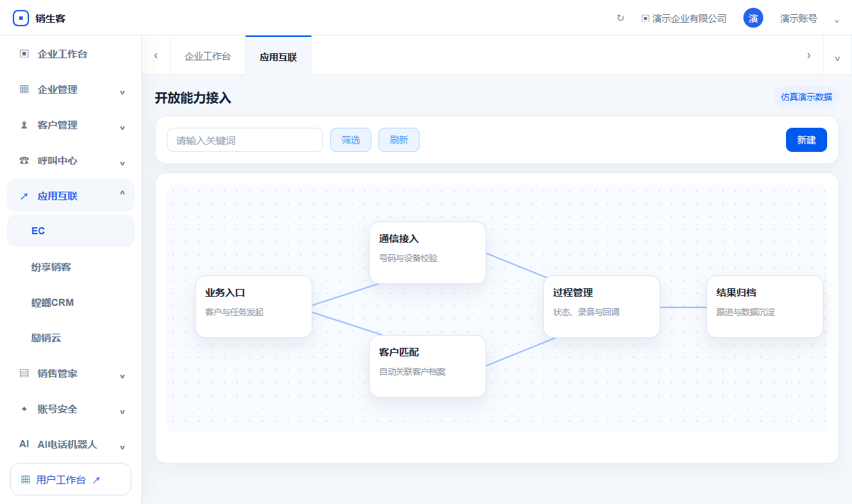
Task: Select the 结果归档 flow node
Action: tap(765, 307)
